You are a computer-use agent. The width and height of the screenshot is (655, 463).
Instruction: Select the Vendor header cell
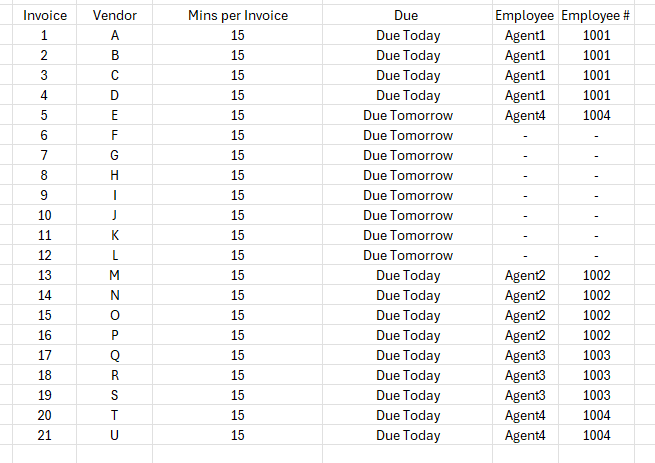tap(114, 15)
